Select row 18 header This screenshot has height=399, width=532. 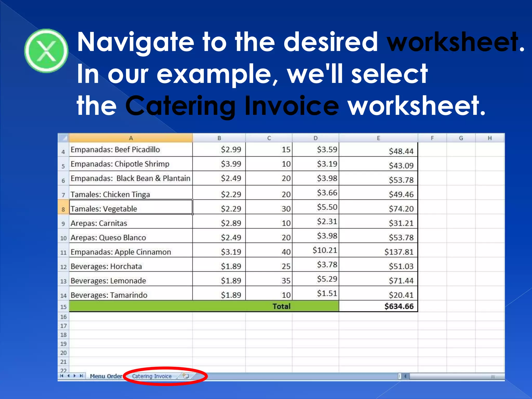[63, 335]
